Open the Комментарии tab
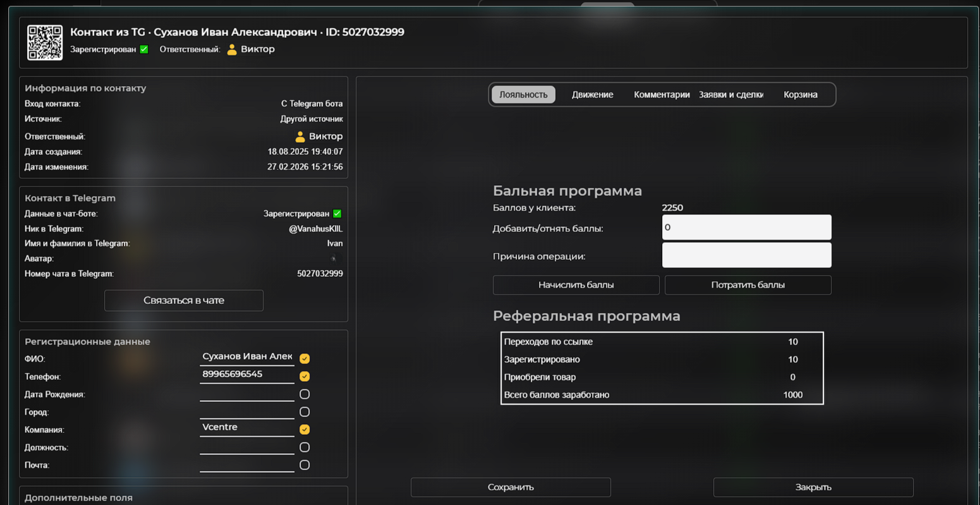Viewport: 980px width, 505px height. point(662,94)
